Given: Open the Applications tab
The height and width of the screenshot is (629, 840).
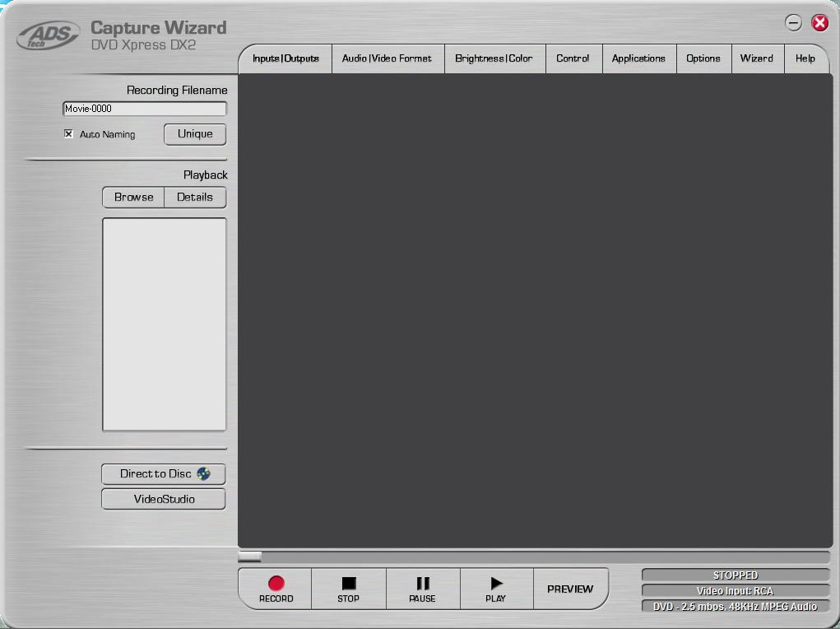Looking at the screenshot, I should click(x=638, y=58).
